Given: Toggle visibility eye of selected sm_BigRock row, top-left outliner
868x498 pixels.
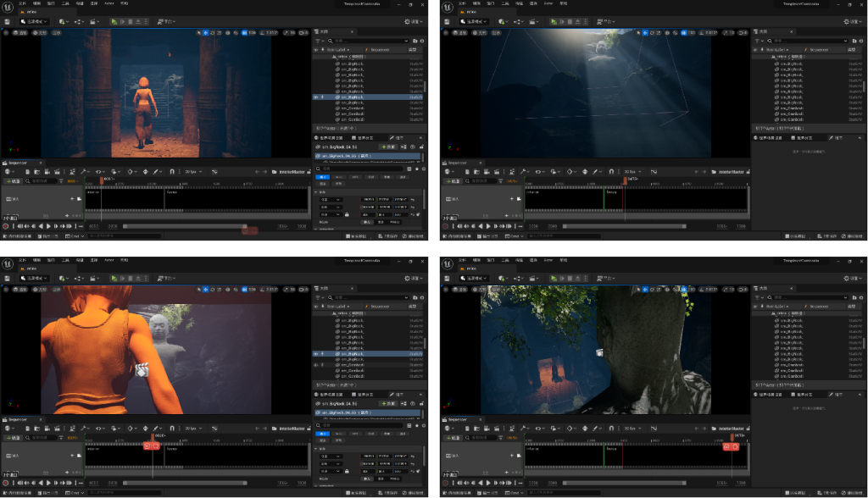Looking at the screenshot, I should 316,97.
